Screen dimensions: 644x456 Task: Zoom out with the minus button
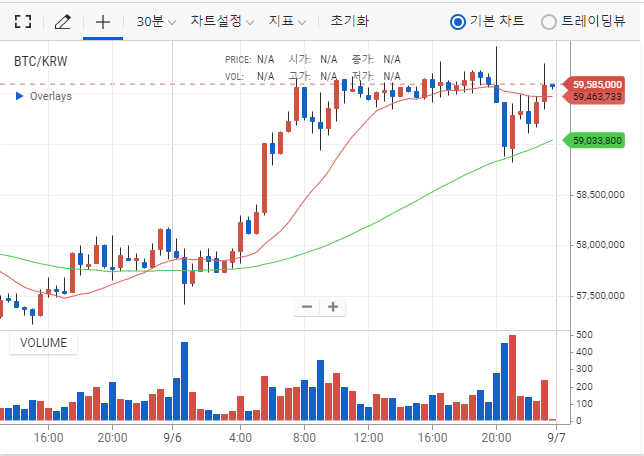[x=307, y=307]
